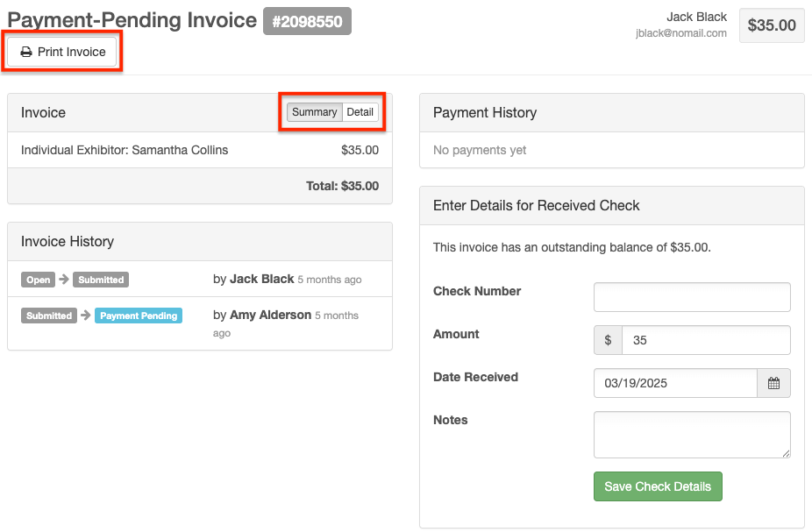This screenshot has height=532, width=812.
Task: Switch invoice view to Detail
Action: tap(360, 112)
